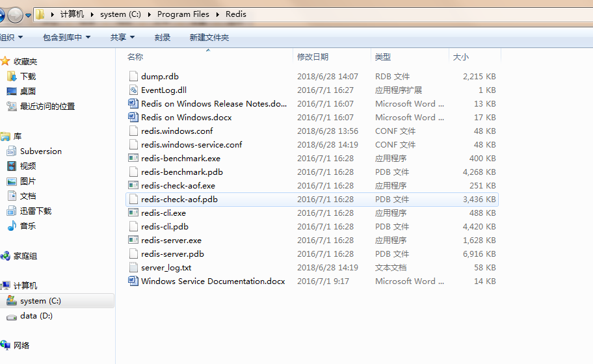Screen dimensions: 593x364
Task: Expand the arrow after 计算机 in the address bar
Action: 92,14
